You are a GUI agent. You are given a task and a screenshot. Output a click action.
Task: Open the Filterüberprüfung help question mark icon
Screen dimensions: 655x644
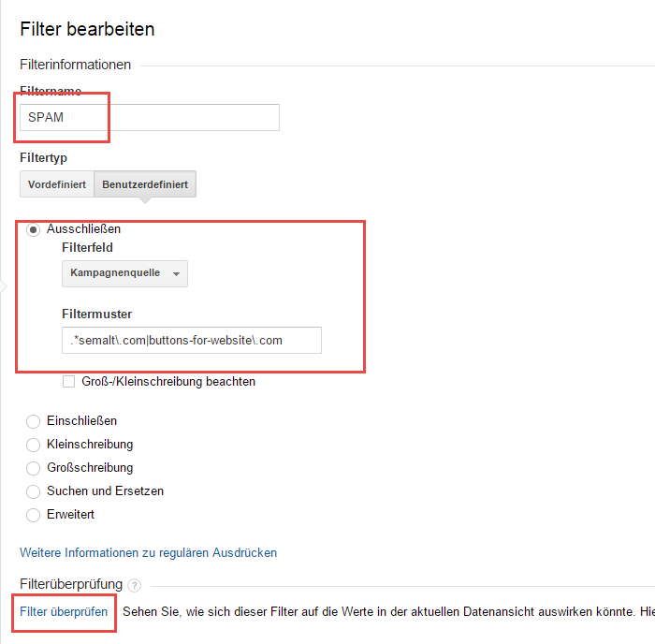[x=134, y=585]
